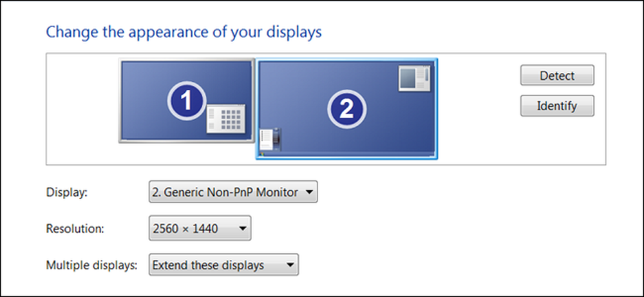This screenshot has height=297, width=644.
Task: Click the Multiple displays: label text
Action: click(x=91, y=265)
